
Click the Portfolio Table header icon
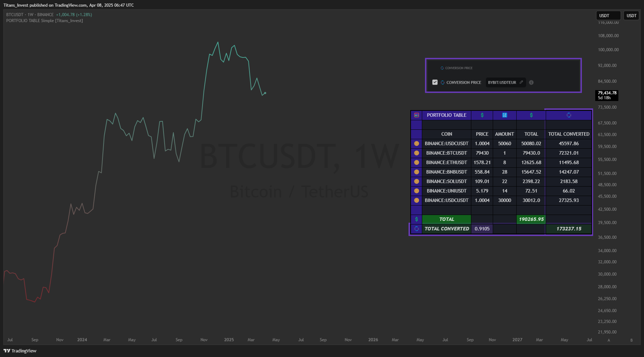tap(417, 115)
